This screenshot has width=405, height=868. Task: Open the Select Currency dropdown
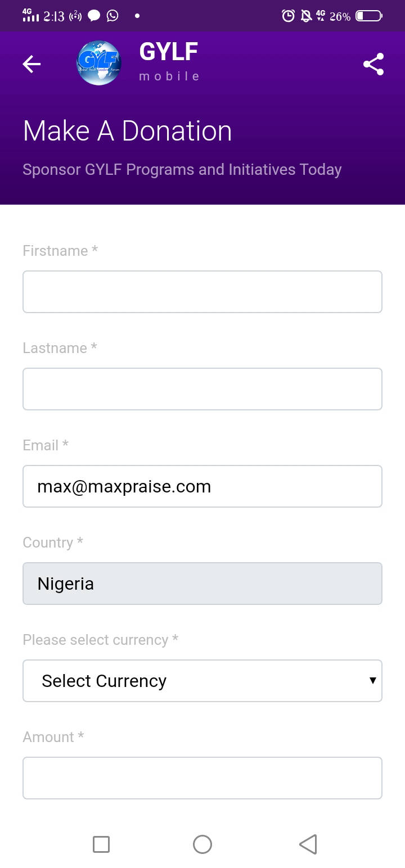coord(202,681)
